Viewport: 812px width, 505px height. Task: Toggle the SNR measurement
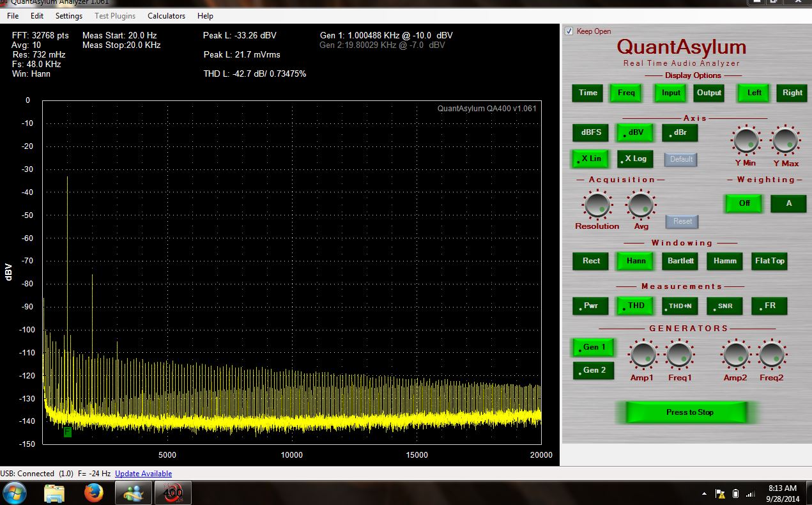[724, 306]
